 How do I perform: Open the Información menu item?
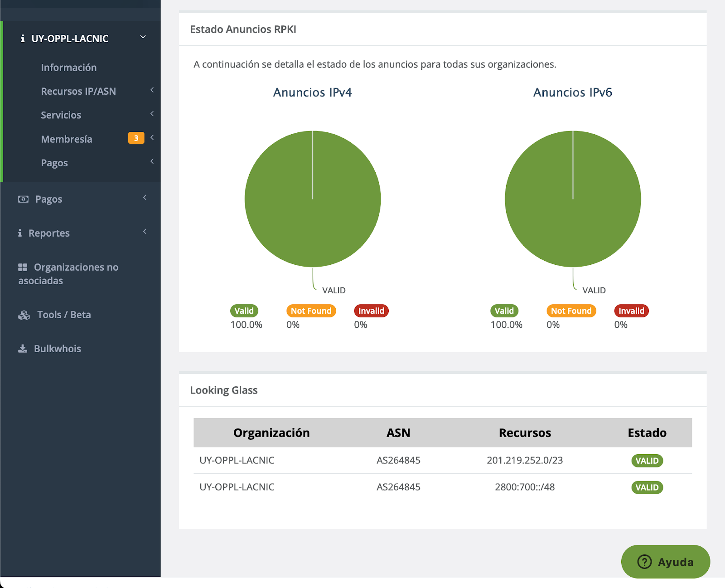click(x=69, y=68)
